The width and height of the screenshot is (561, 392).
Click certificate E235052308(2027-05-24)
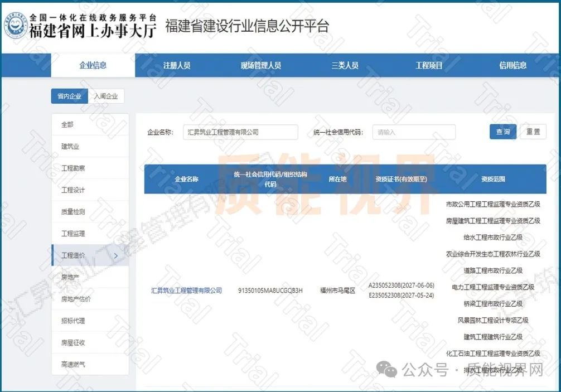pyautogui.click(x=402, y=296)
